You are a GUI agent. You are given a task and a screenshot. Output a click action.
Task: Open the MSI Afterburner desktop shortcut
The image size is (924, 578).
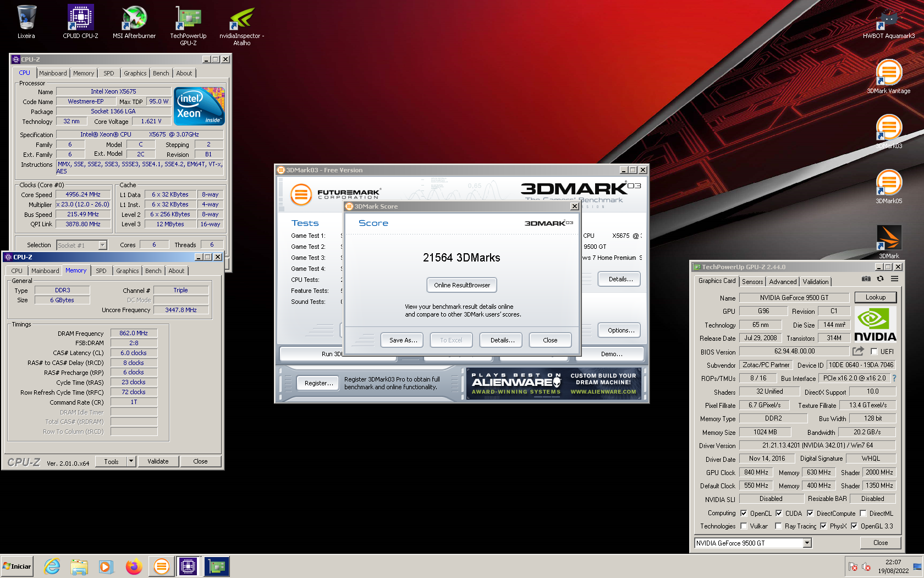[134, 22]
